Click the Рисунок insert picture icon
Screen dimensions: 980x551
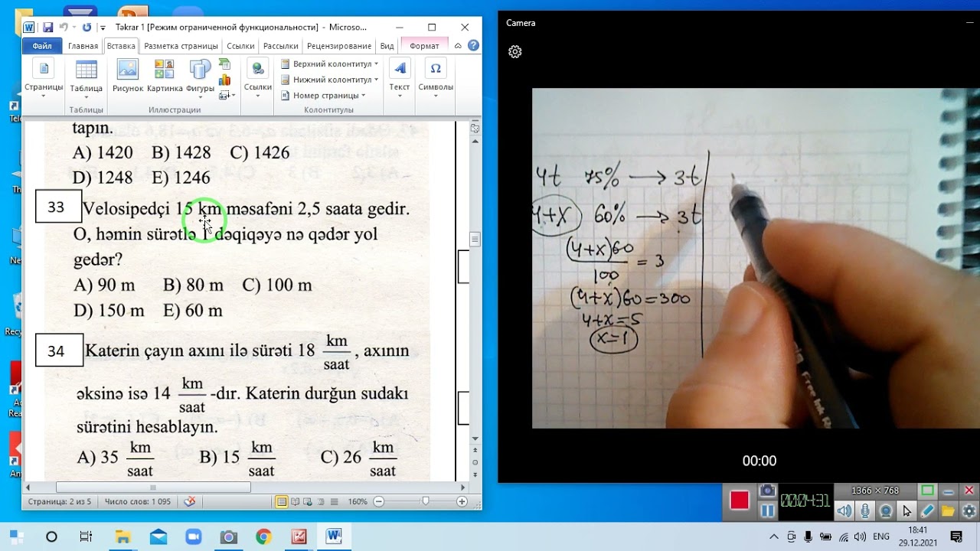click(x=128, y=77)
